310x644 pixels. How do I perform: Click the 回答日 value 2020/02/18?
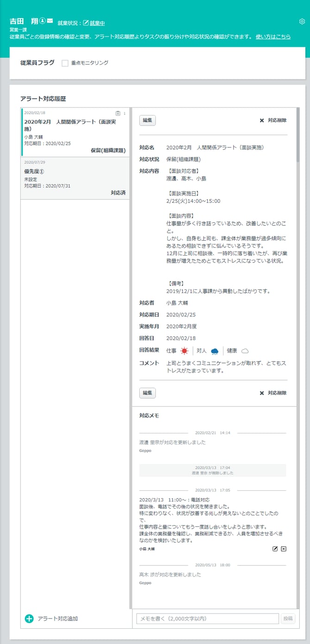click(x=181, y=338)
